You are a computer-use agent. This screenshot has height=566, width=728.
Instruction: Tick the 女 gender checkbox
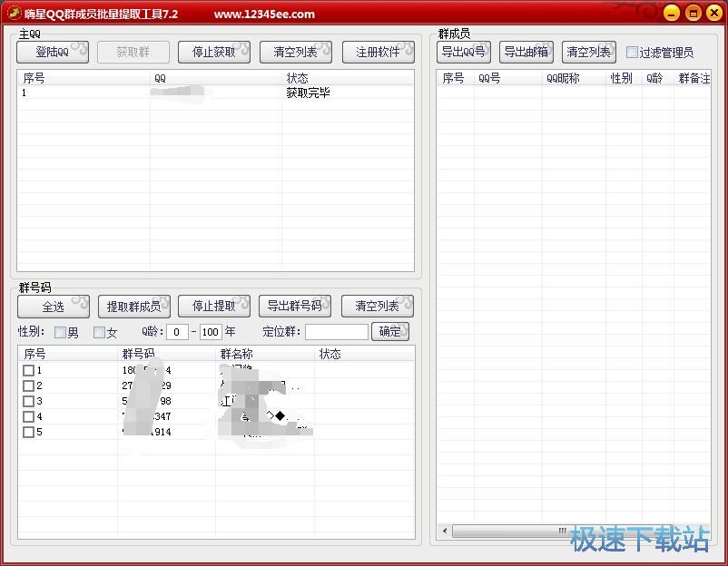pyautogui.click(x=99, y=332)
